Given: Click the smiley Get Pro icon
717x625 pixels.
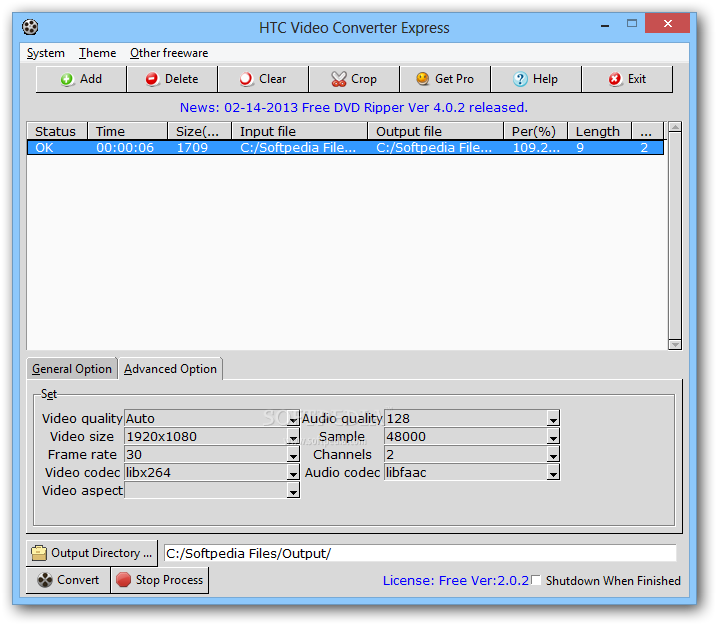Looking at the screenshot, I should coord(423,79).
